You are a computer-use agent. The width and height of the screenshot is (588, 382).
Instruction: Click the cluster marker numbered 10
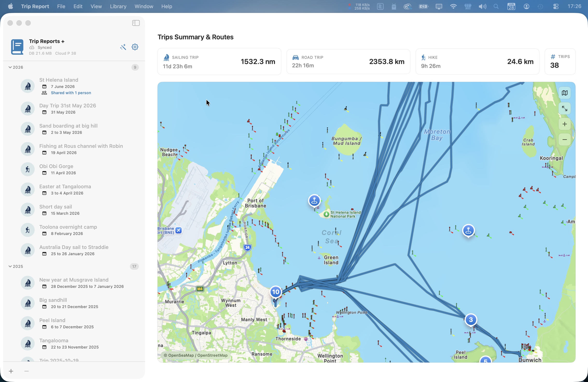(x=276, y=292)
